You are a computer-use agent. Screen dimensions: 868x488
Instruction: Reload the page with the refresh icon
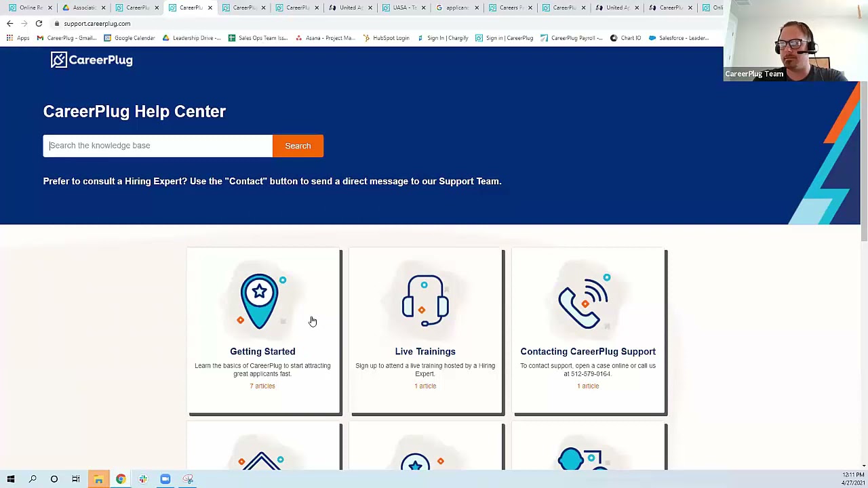point(39,24)
